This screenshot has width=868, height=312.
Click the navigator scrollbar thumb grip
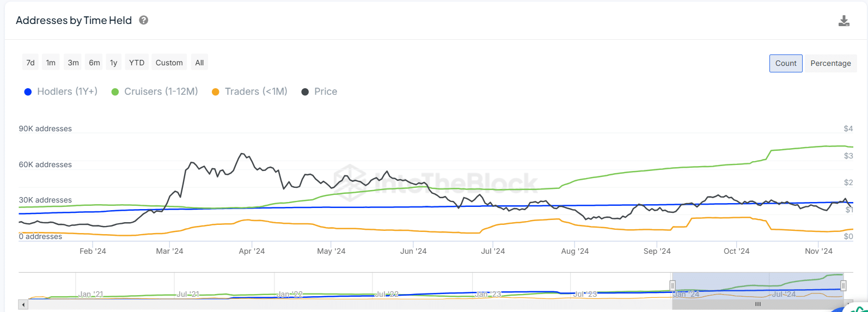click(757, 304)
